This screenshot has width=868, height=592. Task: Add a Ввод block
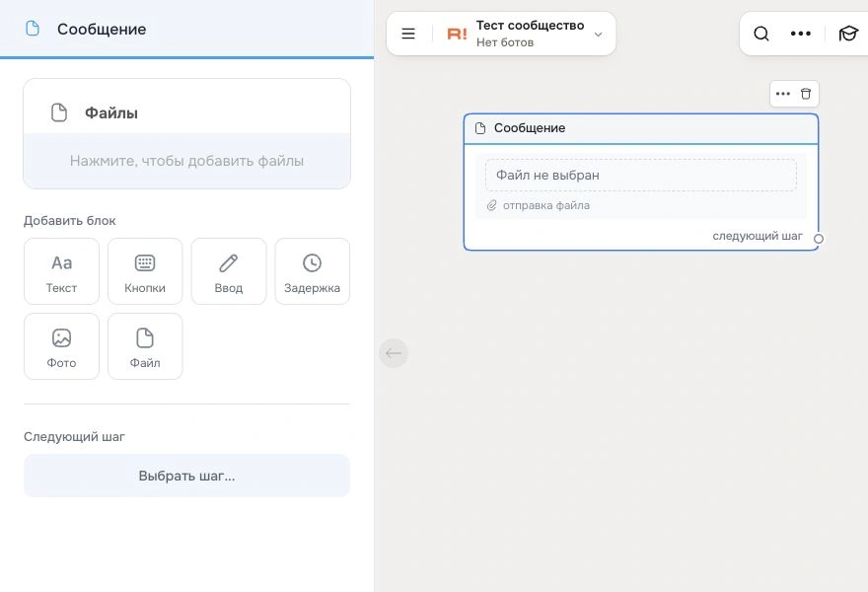click(x=229, y=271)
